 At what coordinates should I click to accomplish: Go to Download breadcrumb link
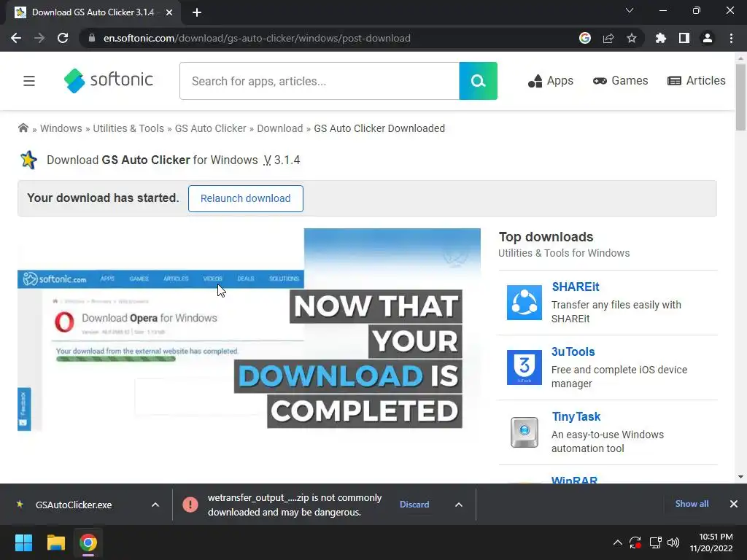pyautogui.click(x=279, y=128)
